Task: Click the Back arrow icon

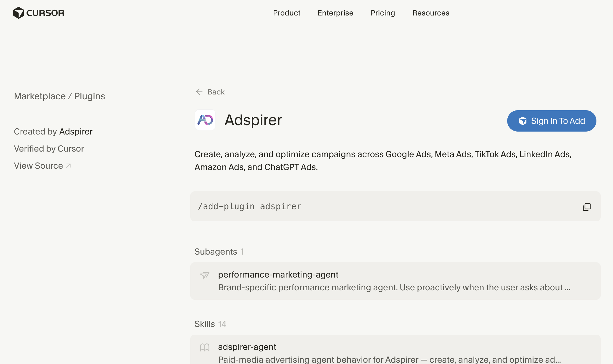Action: click(x=199, y=92)
